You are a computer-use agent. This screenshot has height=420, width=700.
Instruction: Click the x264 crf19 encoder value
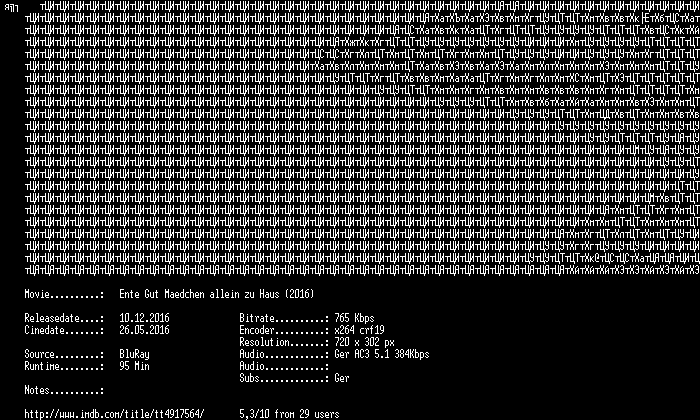click(x=359, y=330)
